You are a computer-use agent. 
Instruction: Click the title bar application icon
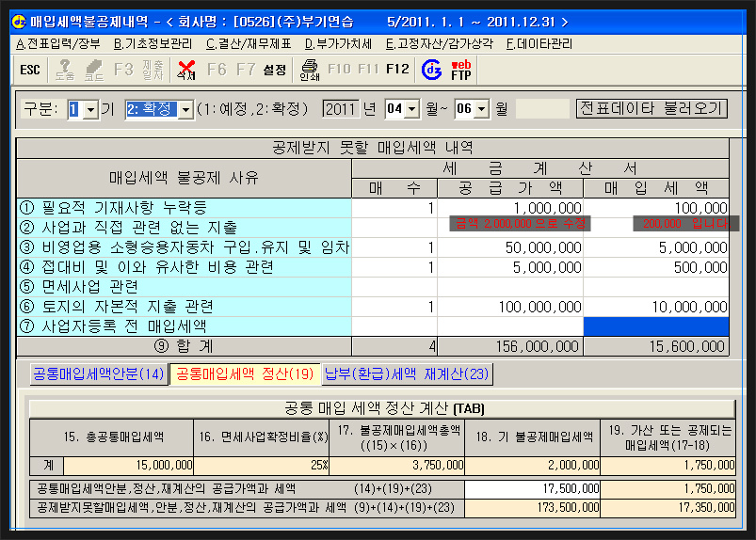tap(19, 22)
